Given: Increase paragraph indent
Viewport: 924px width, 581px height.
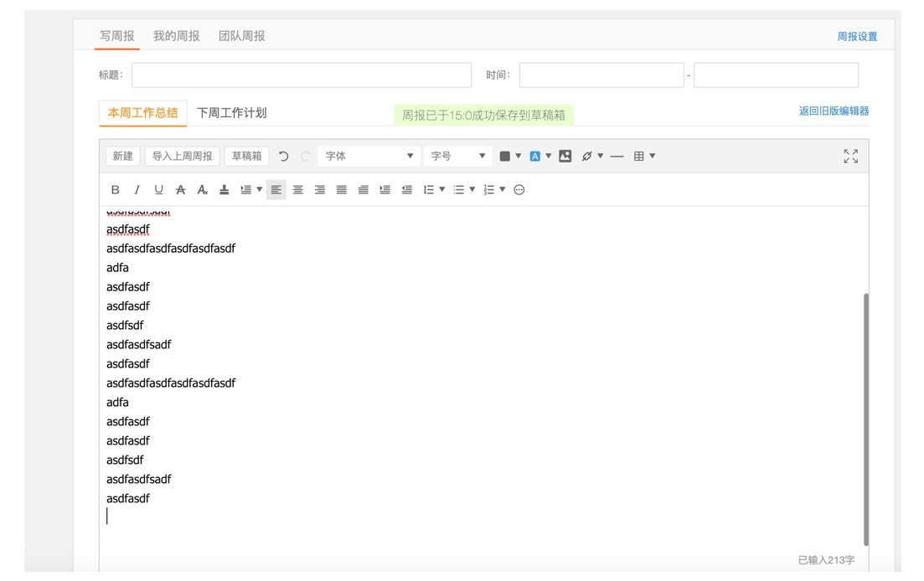Looking at the screenshot, I should (x=385, y=189).
